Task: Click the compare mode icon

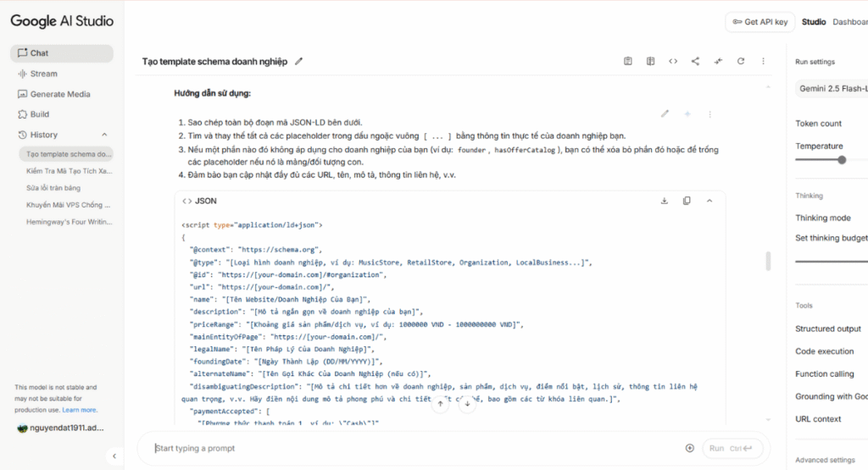Action: click(x=650, y=61)
